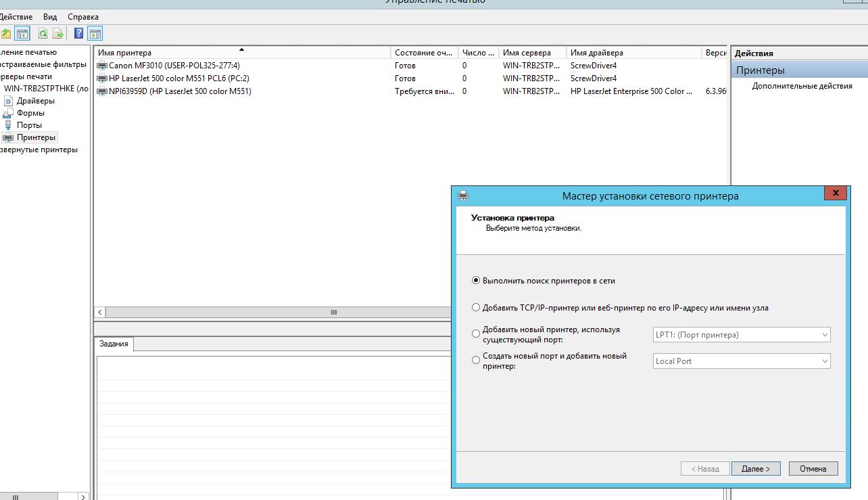The image size is (868, 500).
Task: Open the Вид menu
Action: [x=50, y=16]
